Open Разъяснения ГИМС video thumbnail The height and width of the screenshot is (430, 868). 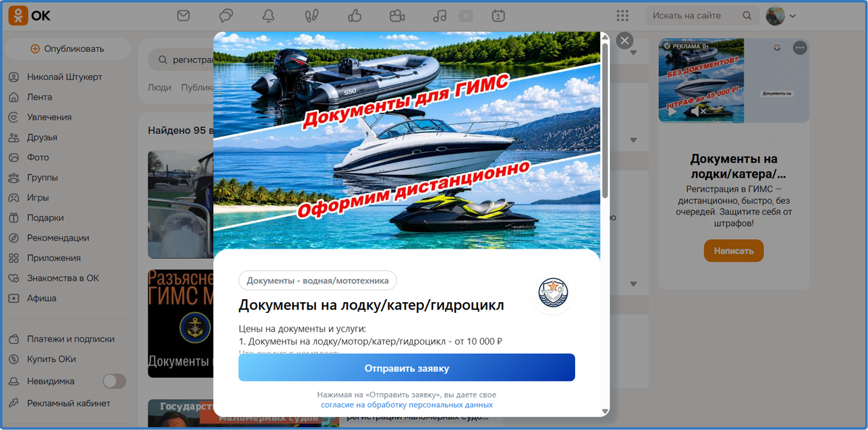(x=180, y=324)
